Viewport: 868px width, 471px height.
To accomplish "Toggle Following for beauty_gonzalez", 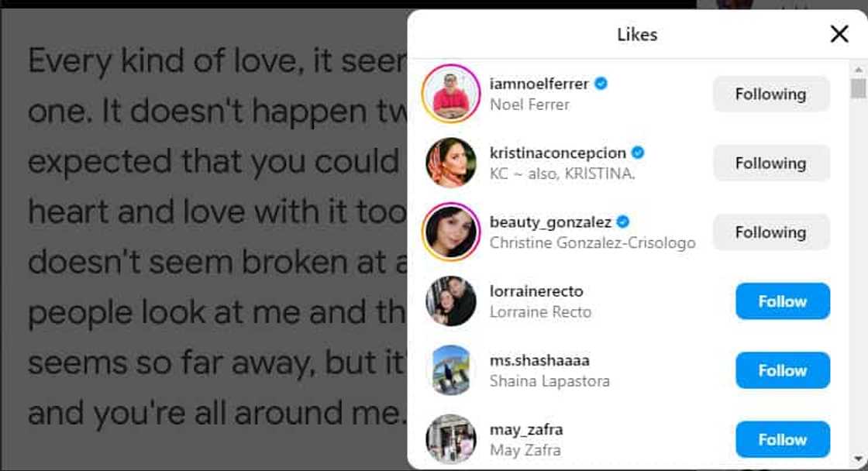I will [x=770, y=232].
